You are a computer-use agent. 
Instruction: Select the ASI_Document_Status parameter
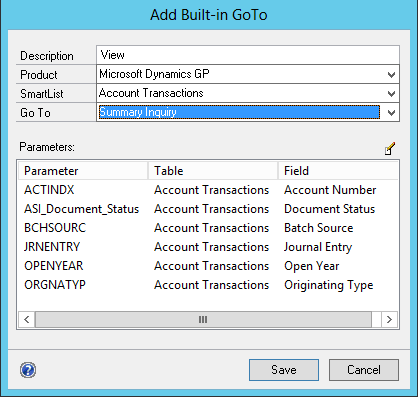[81, 209]
